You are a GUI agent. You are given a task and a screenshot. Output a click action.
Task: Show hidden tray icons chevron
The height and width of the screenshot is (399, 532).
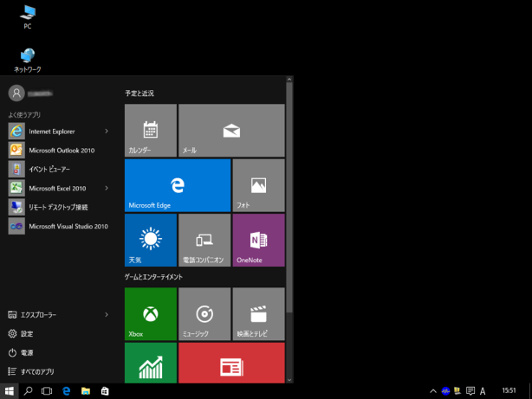pos(433,391)
